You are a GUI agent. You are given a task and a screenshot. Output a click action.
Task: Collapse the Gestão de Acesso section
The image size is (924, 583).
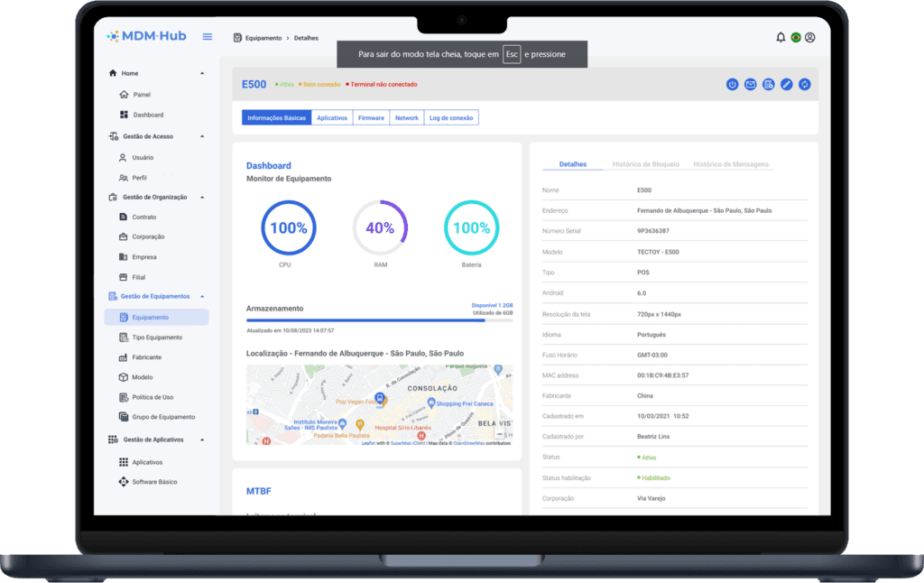(x=202, y=136)
